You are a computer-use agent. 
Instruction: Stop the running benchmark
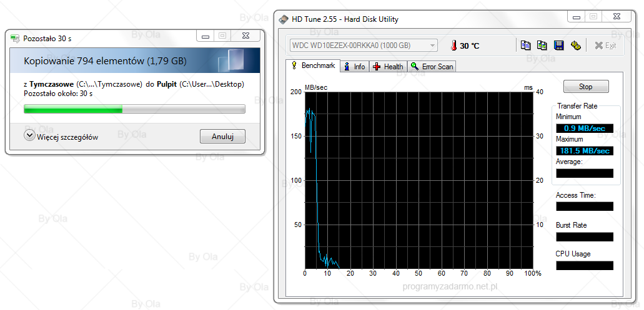(x=586, y=87)
